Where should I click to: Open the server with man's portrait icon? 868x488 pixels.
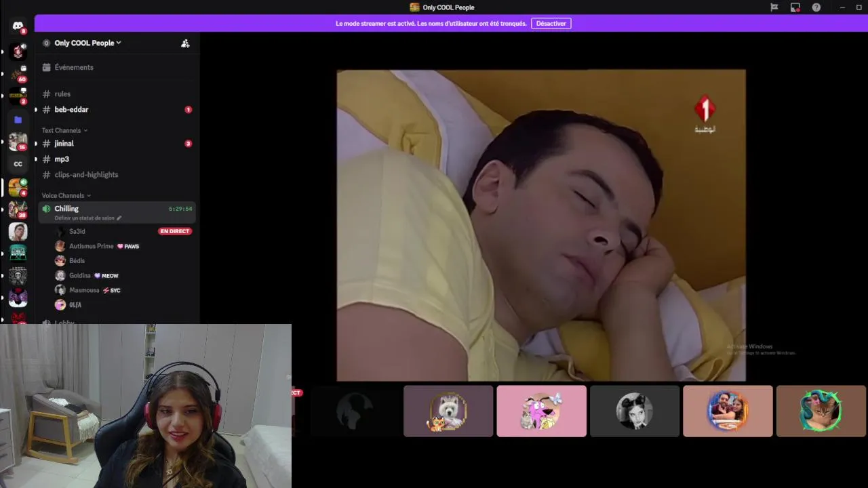18,231
